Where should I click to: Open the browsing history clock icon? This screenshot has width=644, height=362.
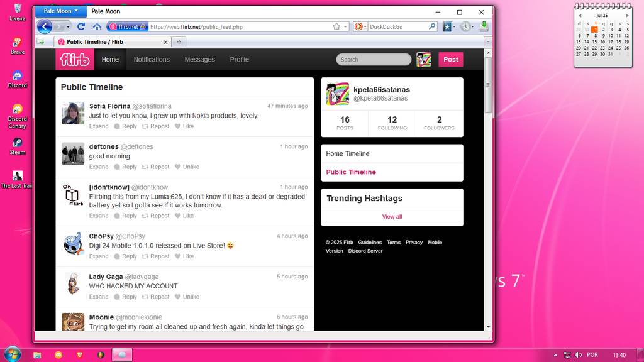tap(465, 26)
